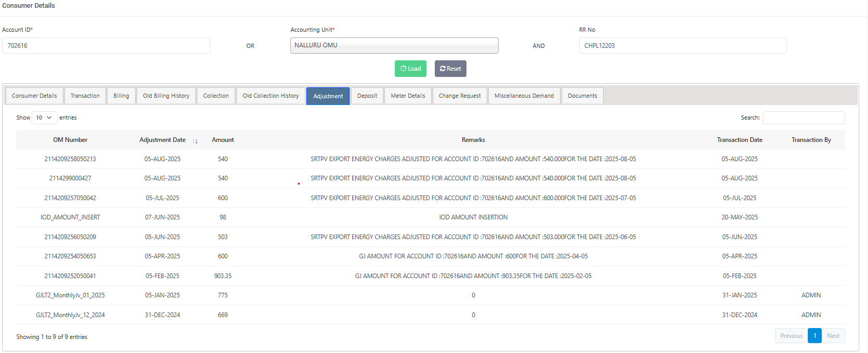
Task: Click remark for amount 600 dated 2025-04-05
Action: coord(473,256)
